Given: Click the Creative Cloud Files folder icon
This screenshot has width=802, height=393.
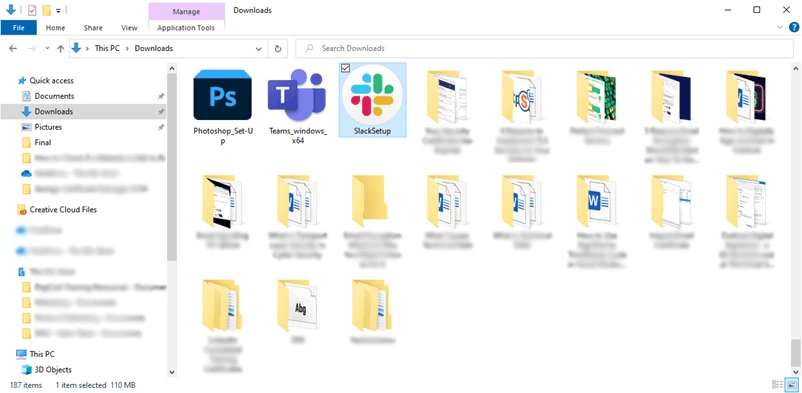Looking at the screenshot, I should point(21,210).
